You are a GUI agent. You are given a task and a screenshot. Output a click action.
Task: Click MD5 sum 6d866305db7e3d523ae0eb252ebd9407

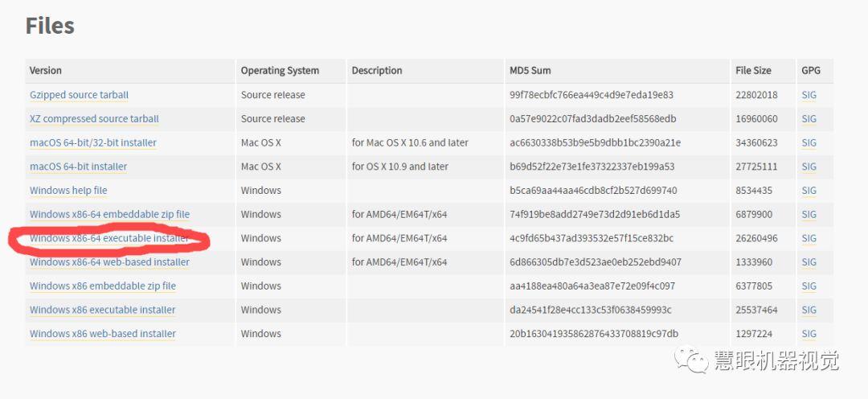tap(595, 261)
